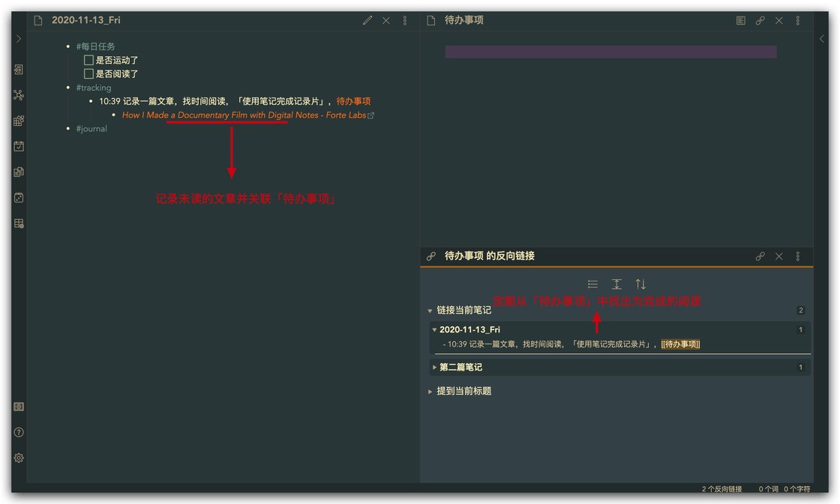This screenshot has width=840, height=504.
Task: Click the stacked documents icon in ribbon
Action: pos(19,172)
